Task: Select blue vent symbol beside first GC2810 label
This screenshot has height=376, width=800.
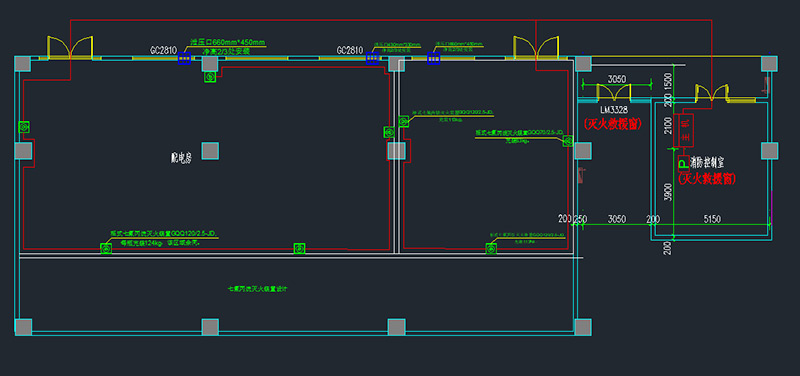Action: click(184, 58)
